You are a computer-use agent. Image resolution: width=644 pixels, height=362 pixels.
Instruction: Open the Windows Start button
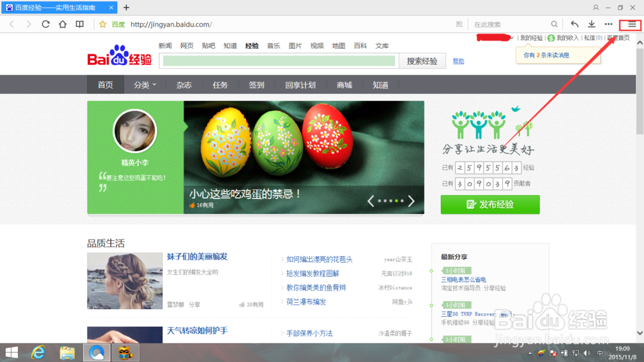12,352
